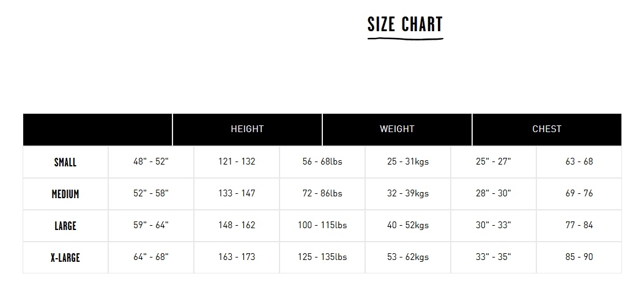Click the X-LARGE size row label
644x293 pixels.
65,258
